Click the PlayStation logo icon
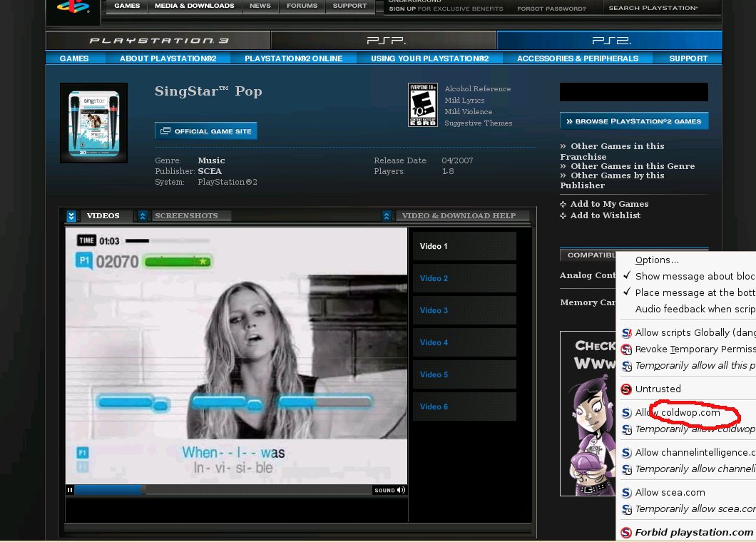This screenshot has width=756, height=542. click(73, 6)
